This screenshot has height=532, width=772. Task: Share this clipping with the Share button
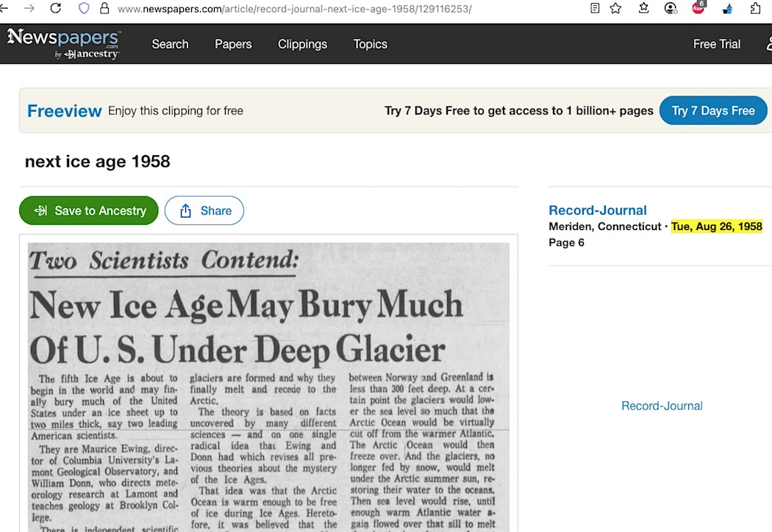point(204,211)
